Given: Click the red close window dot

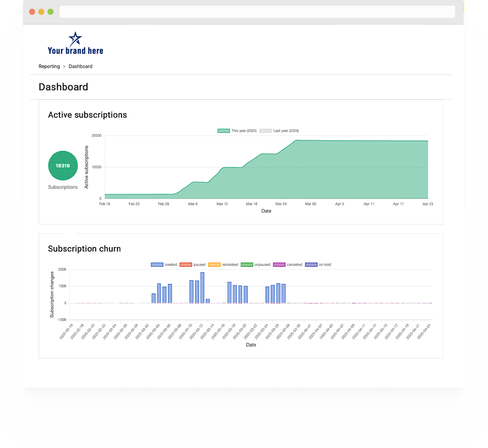Looking at the screenshot, I should [32, 12].
